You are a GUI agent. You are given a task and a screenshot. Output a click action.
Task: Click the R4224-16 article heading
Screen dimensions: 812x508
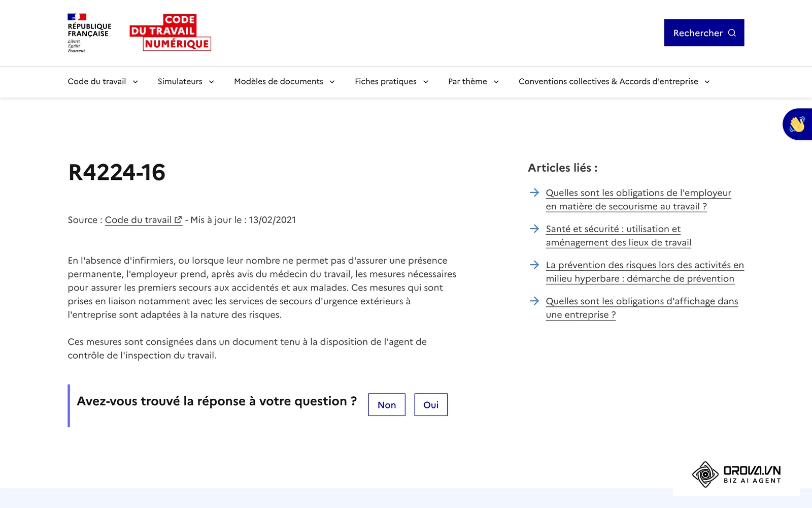117,173
